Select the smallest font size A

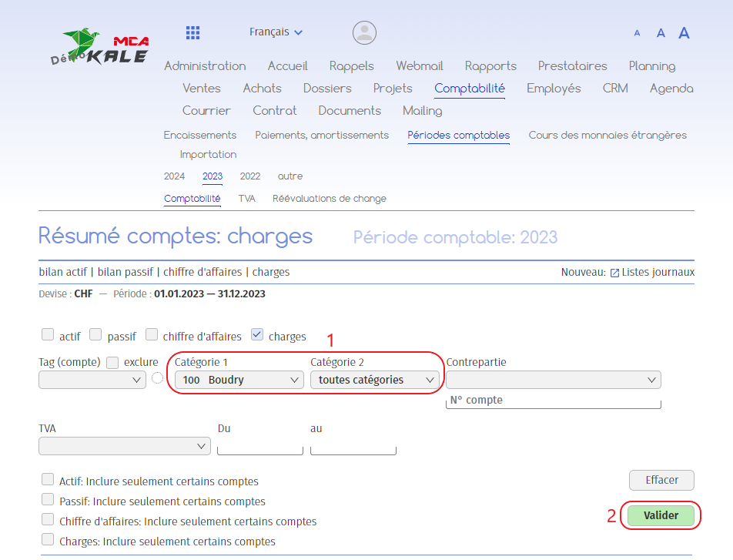tap(637, 33)
